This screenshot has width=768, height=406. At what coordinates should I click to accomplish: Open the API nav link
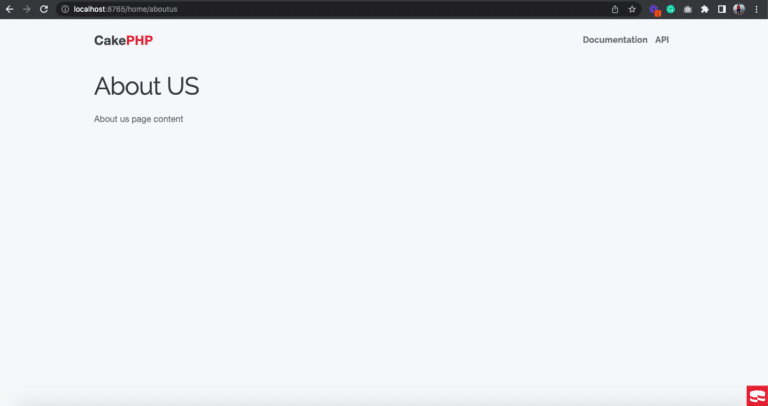[662, 40]
